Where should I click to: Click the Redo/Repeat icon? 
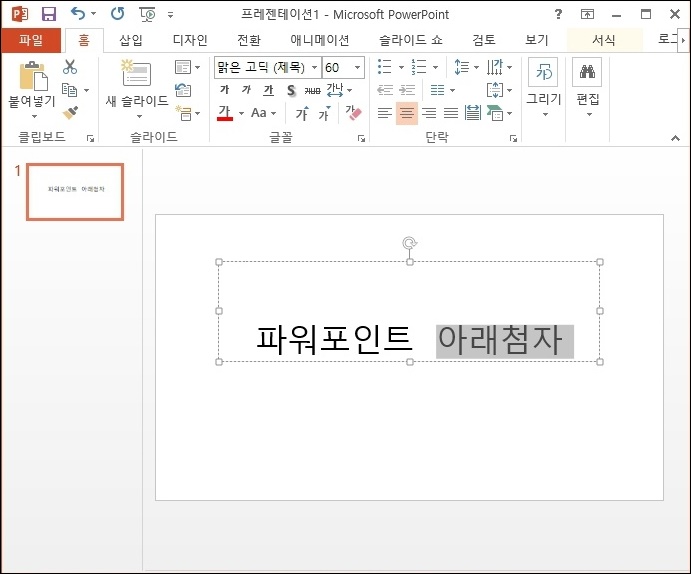tap(118, 14)
